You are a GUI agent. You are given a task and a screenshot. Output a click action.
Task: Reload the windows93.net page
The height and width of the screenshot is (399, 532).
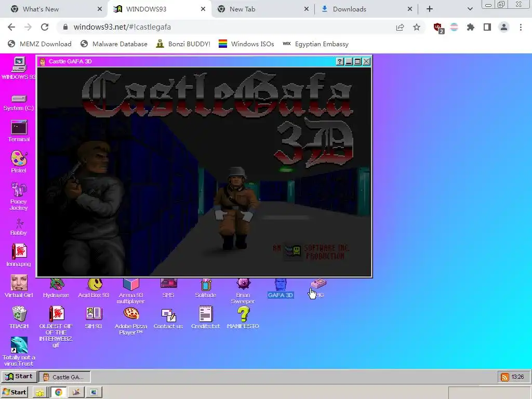(x=45, y=27)
